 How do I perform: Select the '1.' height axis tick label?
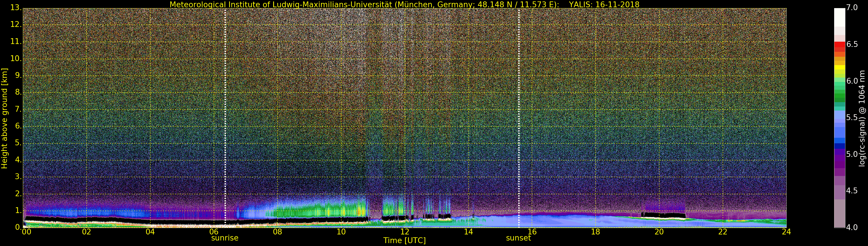[18, 211]
